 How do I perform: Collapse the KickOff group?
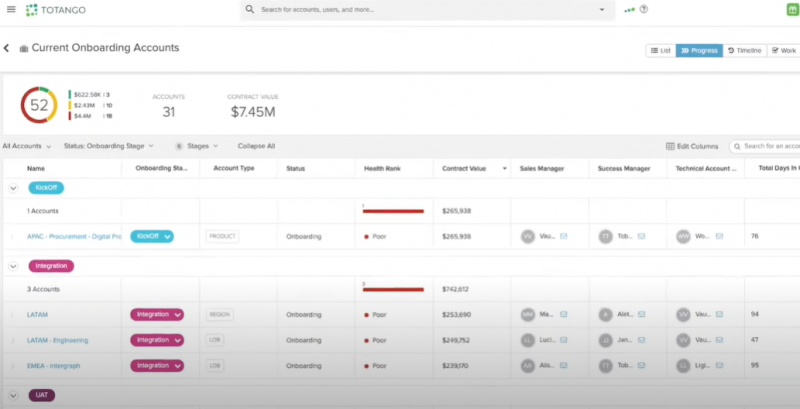click(x=13, y=187)
